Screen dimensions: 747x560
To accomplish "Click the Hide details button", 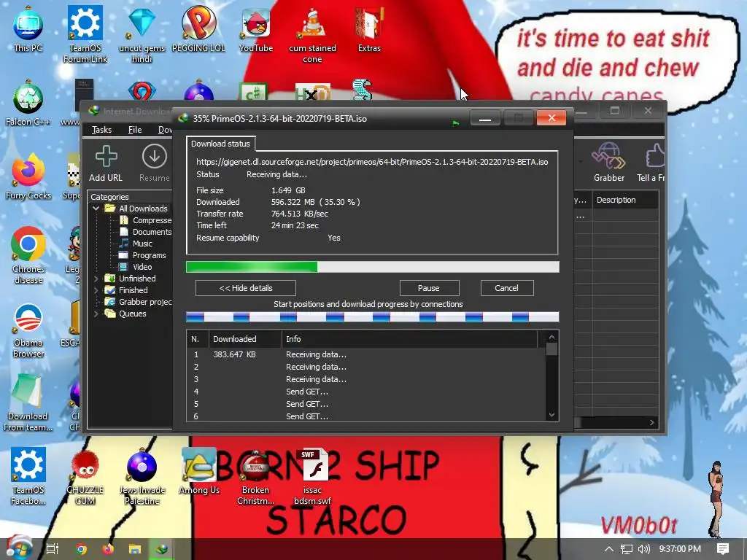I will 246,288.
